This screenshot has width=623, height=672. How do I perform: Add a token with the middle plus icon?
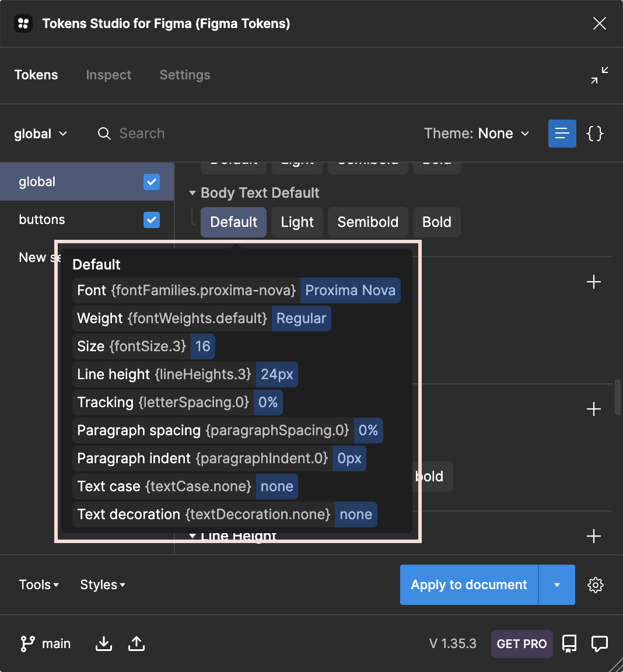[593, 409]
